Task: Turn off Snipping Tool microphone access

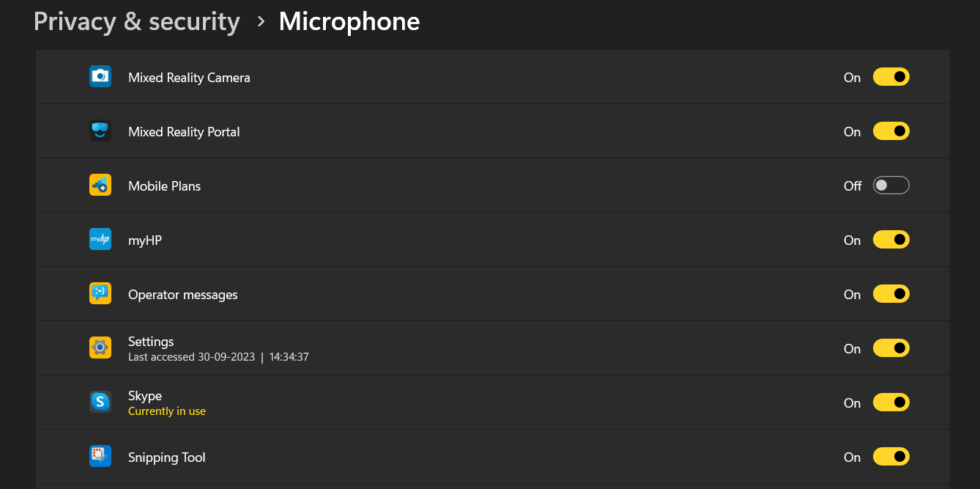Action: coord(891,456)
